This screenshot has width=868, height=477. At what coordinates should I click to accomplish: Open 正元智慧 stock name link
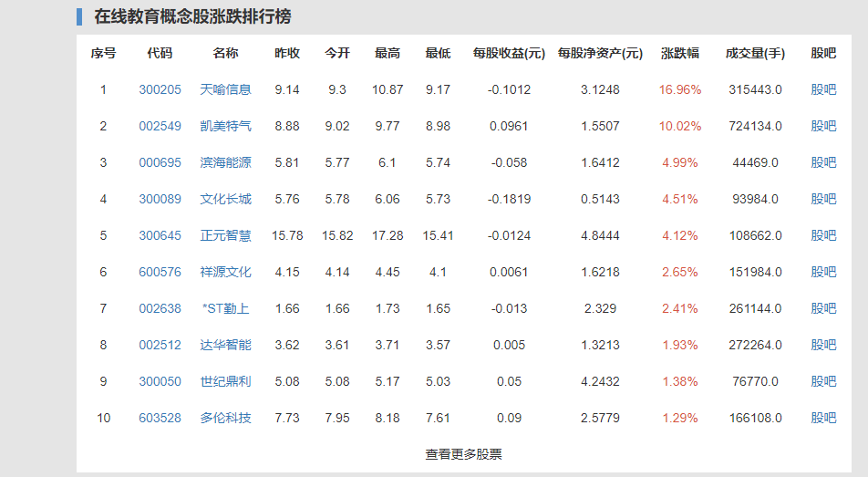[x=225, y=236]
